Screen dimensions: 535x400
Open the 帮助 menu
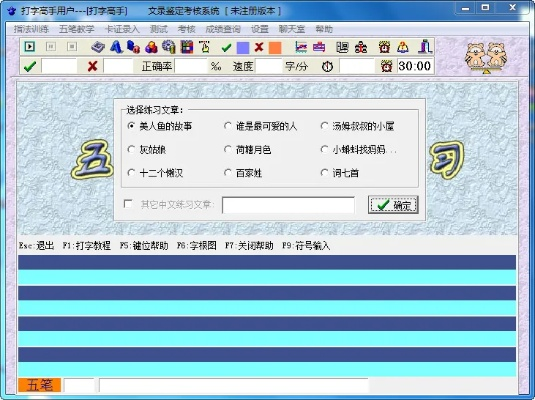pyautogui.click(x=324, y=29)
